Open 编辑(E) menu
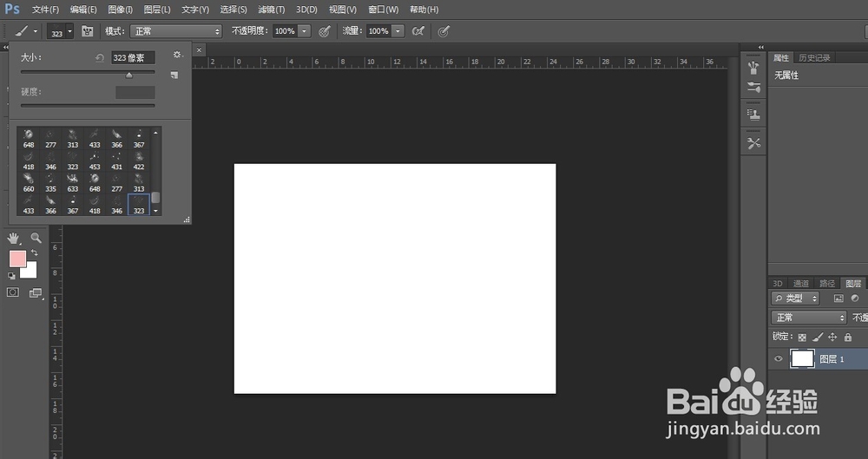The width and height of the screenshot is (868, 459). 83,10
